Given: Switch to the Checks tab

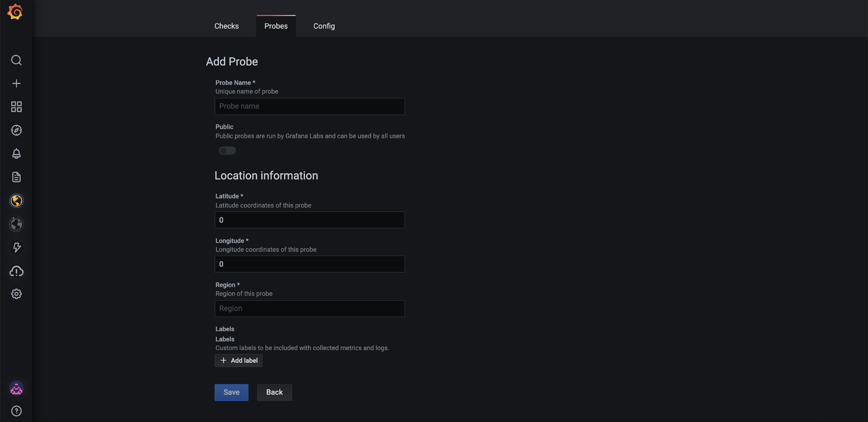Looking at the screenshot, I should click(x=226, y=26).
